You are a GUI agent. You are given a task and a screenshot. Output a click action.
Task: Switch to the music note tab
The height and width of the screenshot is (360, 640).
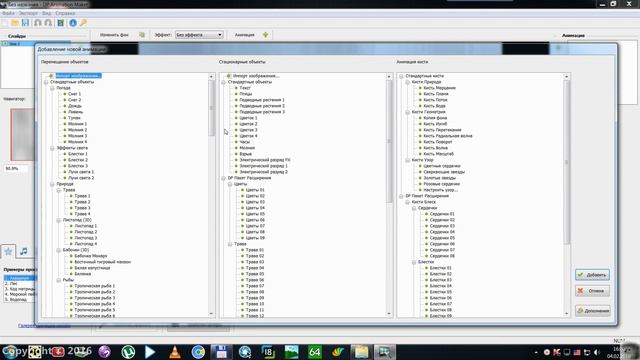point(24,251)
